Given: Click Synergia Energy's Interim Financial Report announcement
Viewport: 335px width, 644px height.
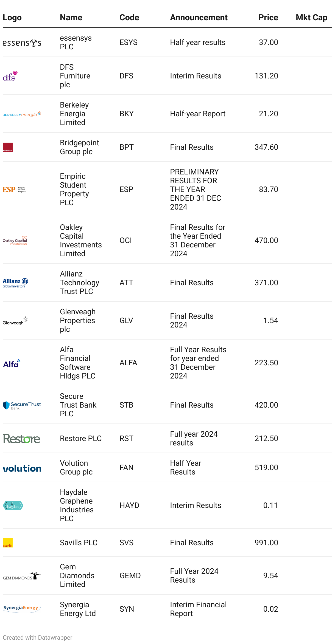Looking at the screenshot, I should click(x=198, y=609).
